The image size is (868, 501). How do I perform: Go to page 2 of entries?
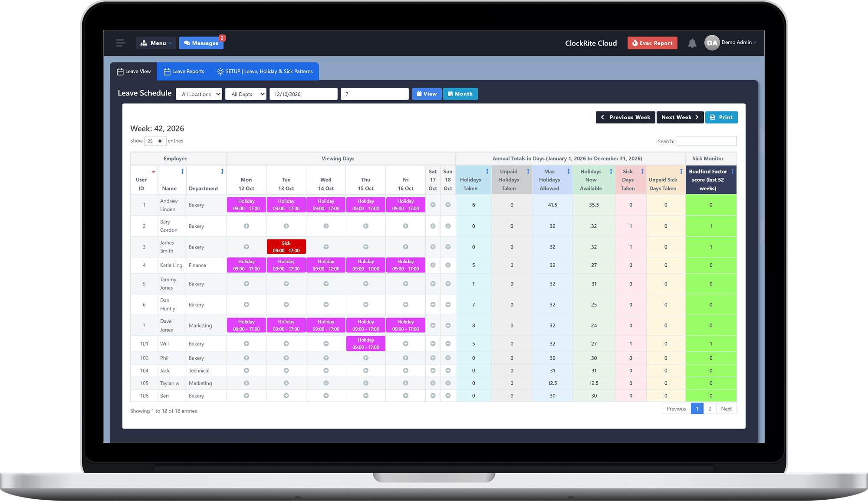click(710, 409)
